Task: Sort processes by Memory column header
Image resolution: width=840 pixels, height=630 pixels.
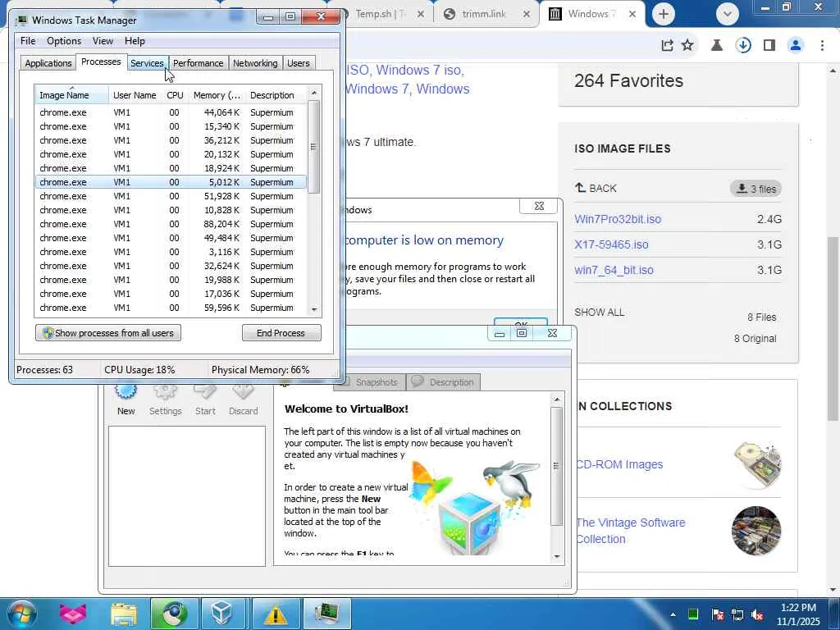Action: tap(217, 95)
